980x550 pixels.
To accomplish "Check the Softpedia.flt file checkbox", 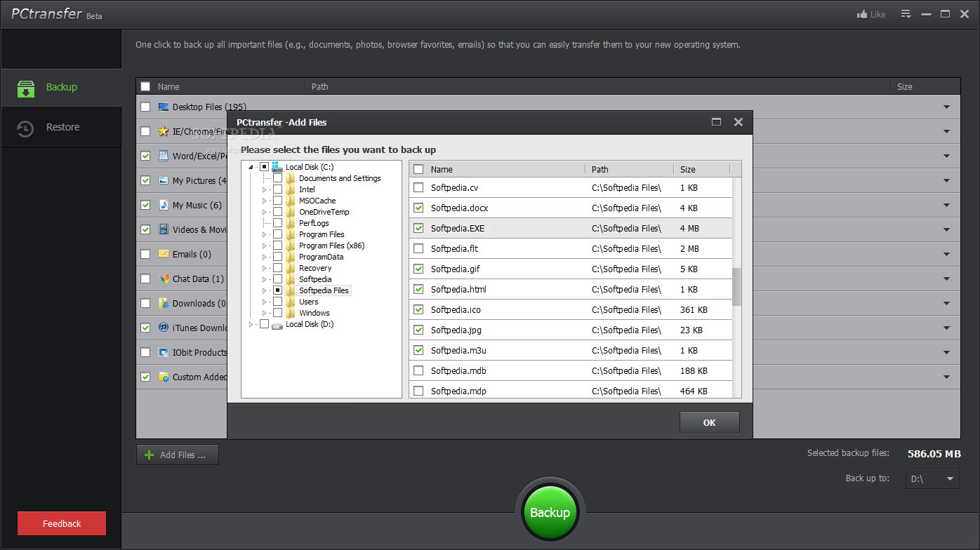I will pos(419,249).
